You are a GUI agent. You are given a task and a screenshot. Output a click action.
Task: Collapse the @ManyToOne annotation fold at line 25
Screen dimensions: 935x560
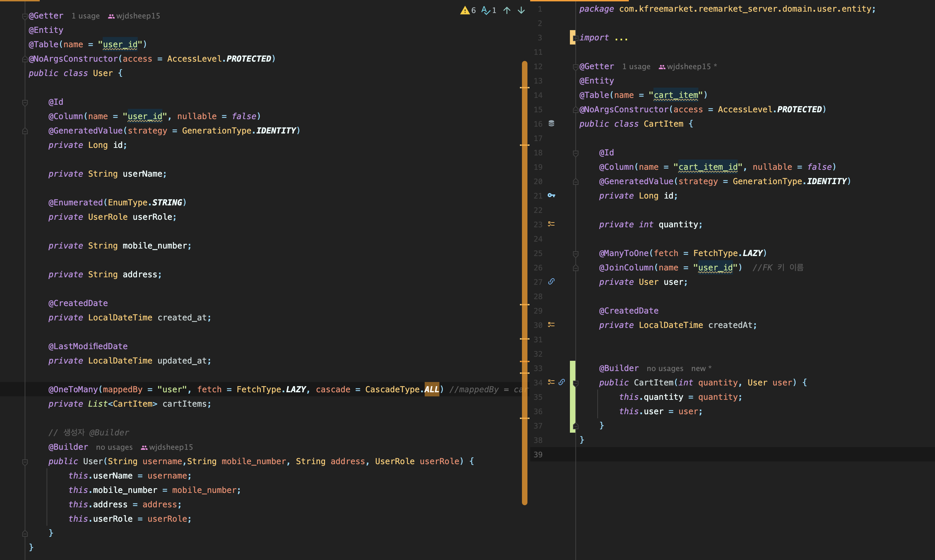coord(575,254)
